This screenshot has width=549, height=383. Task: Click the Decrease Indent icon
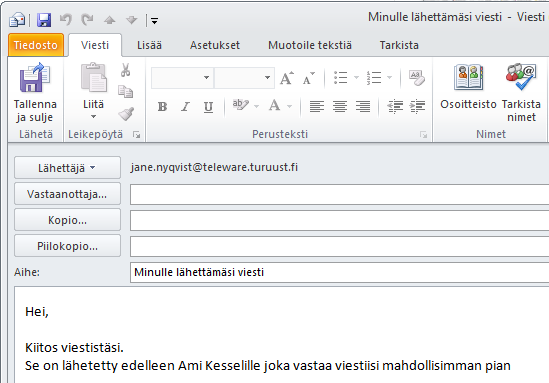click(x=395, y=106)
